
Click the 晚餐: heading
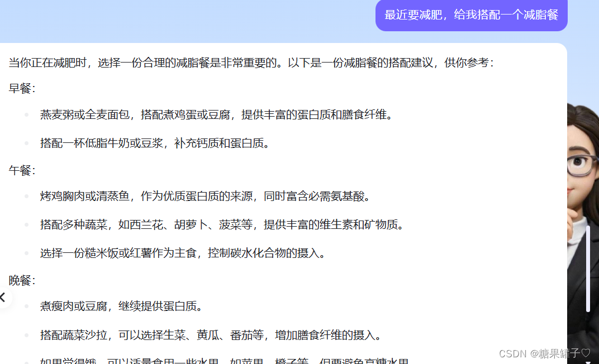(22, 280)
